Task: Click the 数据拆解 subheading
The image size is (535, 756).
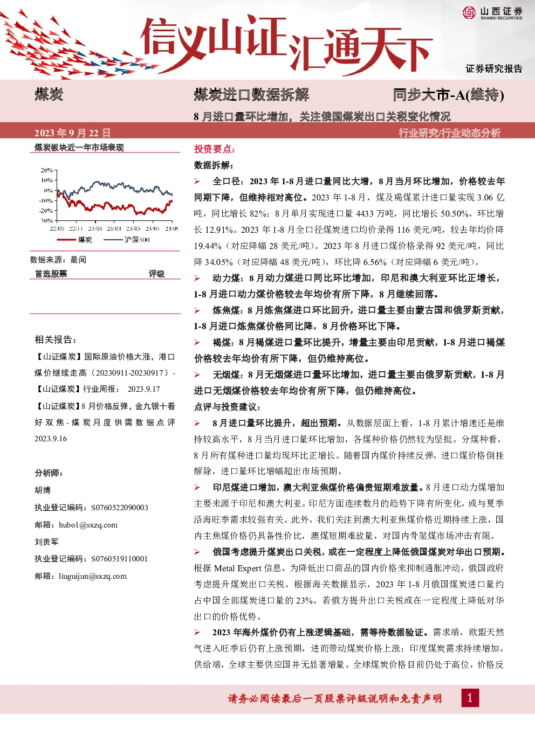Action: coord(214,165)
